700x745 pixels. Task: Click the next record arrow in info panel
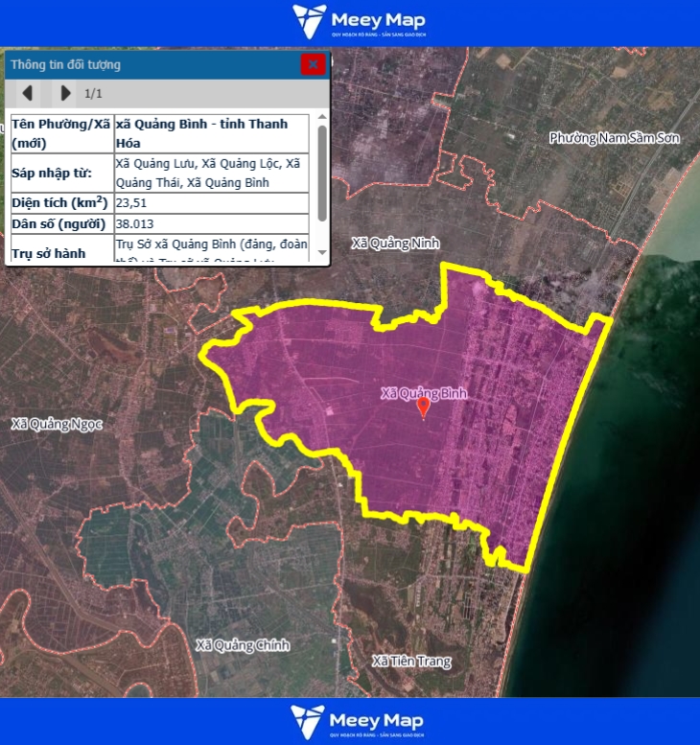pyautogui.click(x=65, y=93)
